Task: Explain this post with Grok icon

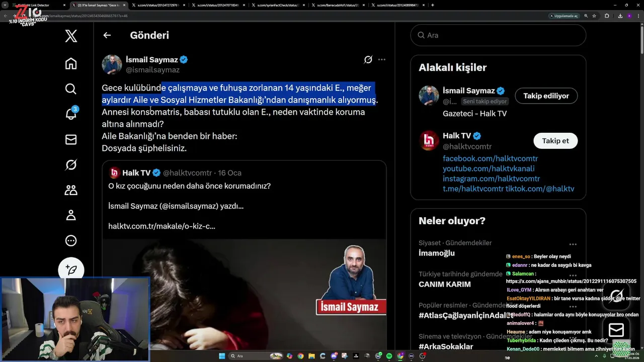Action: pos(368,60)
